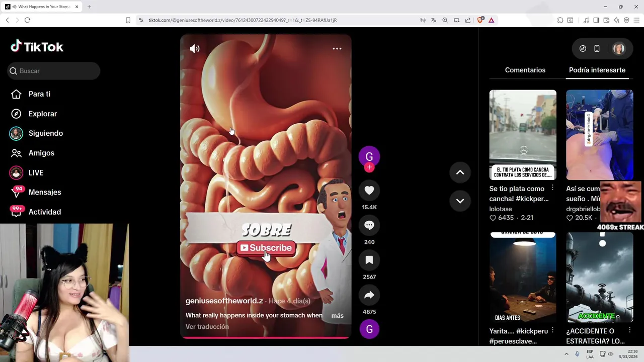Open Mensajes with 94 badge
This screenshot has height=362, width=644.
[x=35, y=192]
